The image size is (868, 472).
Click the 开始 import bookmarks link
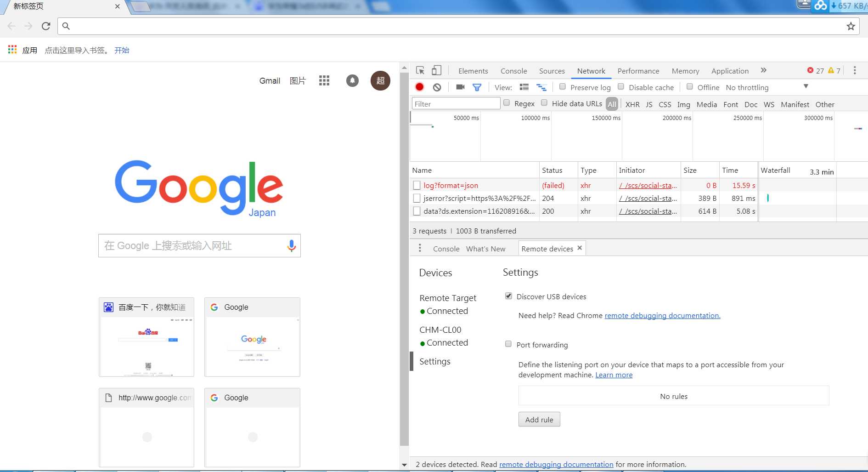pyautogui.click(x=122, y=50)
